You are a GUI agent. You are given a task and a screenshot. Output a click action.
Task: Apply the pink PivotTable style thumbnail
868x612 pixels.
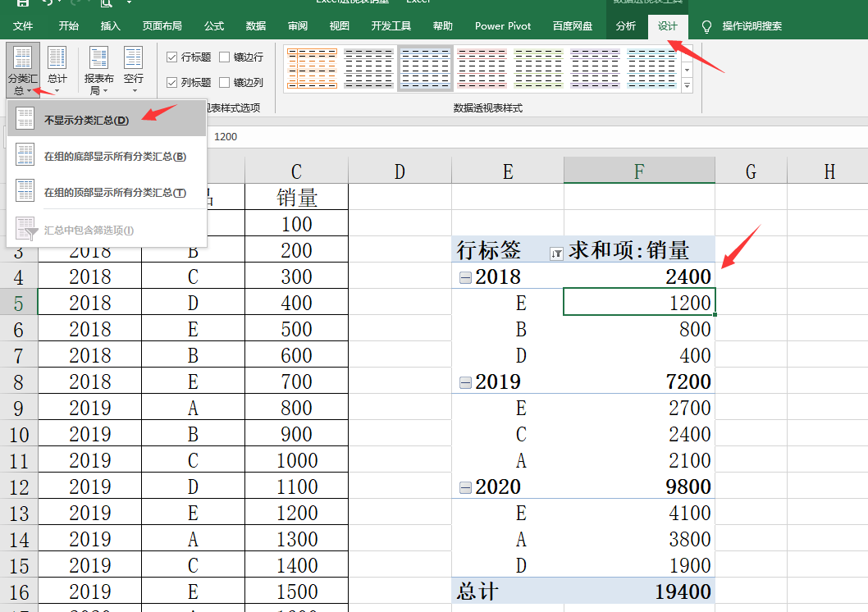pyautogui.click(x=482, y=68)
